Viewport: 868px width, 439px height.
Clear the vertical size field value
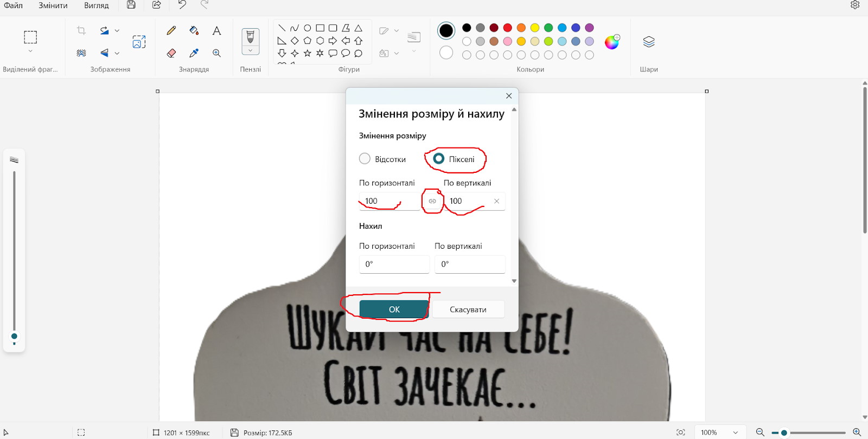496,201
